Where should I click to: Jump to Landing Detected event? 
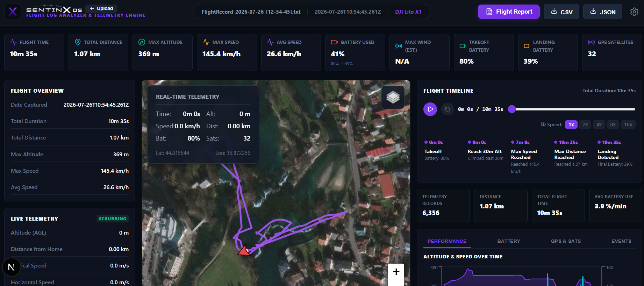tap(615, 153)
